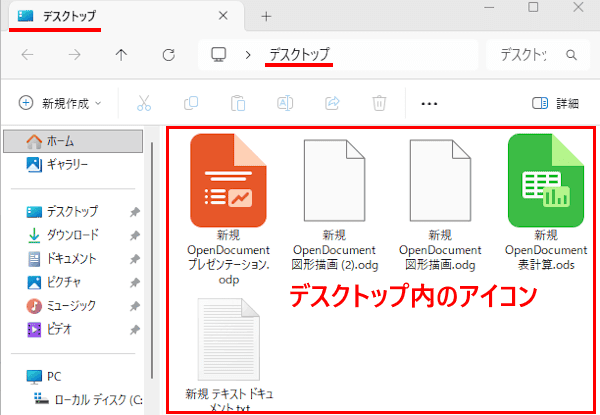The height and width of the screenshot is (415, 600).
Task: Open ダウンロード in the sidebar
Action: 73,235
